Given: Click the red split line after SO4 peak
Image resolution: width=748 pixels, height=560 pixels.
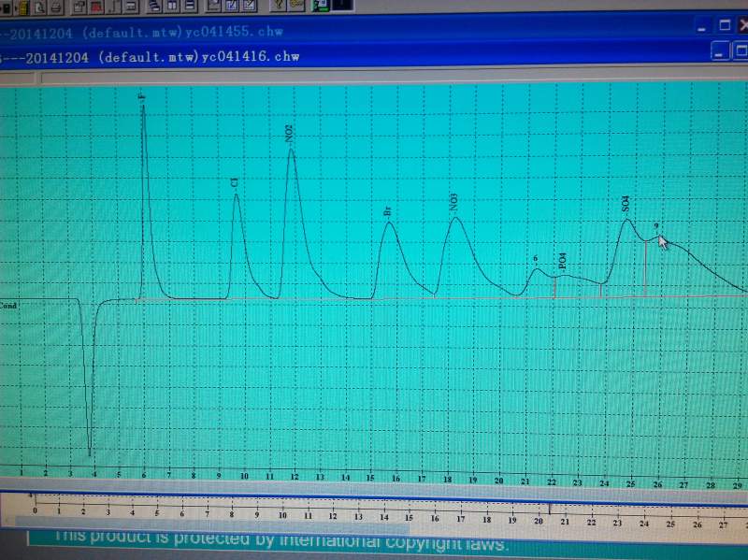Looking at the screenshot, I should point(645,268).
